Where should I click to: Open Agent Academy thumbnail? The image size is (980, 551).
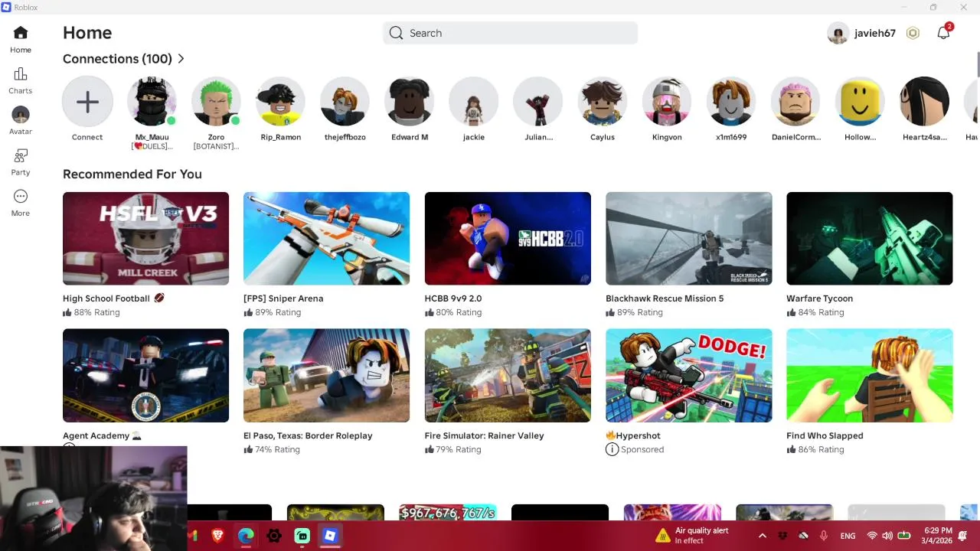[145, 376]
